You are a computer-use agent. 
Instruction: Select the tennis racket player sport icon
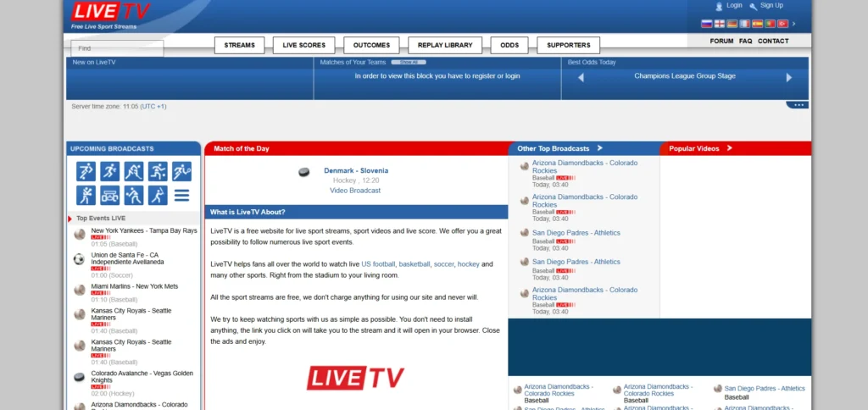[x=181, y=171]
